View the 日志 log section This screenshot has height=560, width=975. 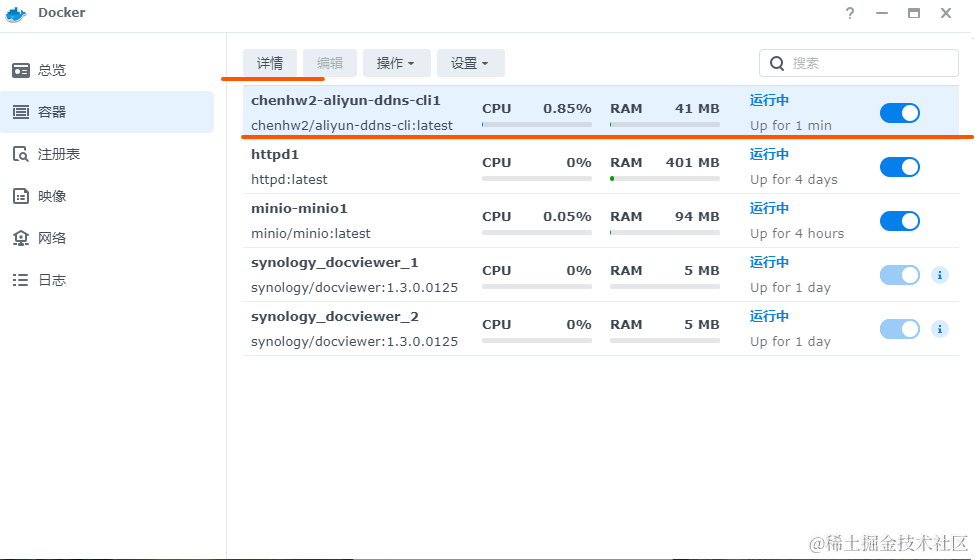coord(107,280)
